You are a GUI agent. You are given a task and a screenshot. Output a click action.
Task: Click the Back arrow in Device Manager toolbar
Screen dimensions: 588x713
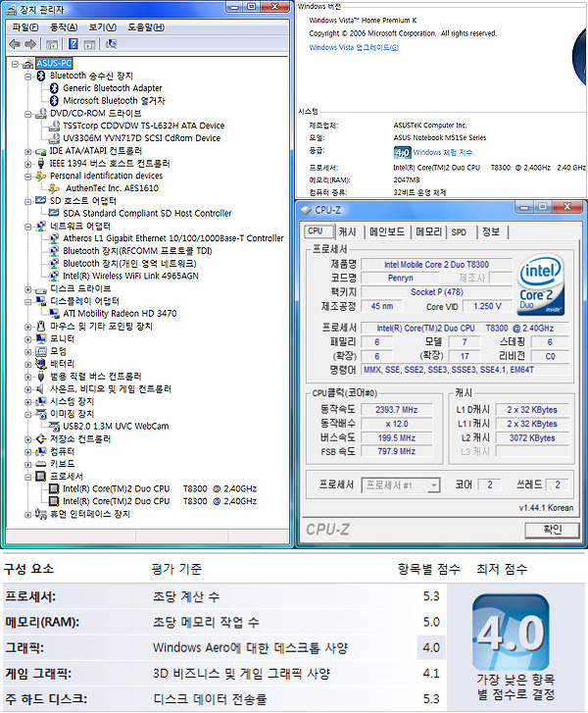[x=15, y=44]
